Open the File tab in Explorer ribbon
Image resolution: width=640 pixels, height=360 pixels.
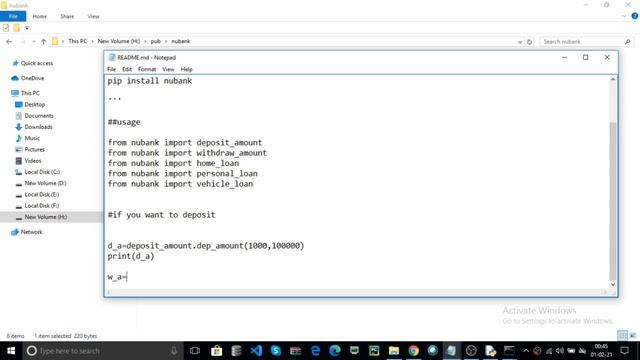pos(13,16)
